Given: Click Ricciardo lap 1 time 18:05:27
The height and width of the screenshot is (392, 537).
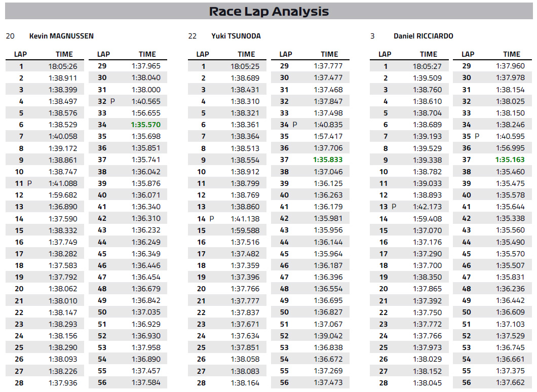Looking at the screenshot, I should 427,66.
